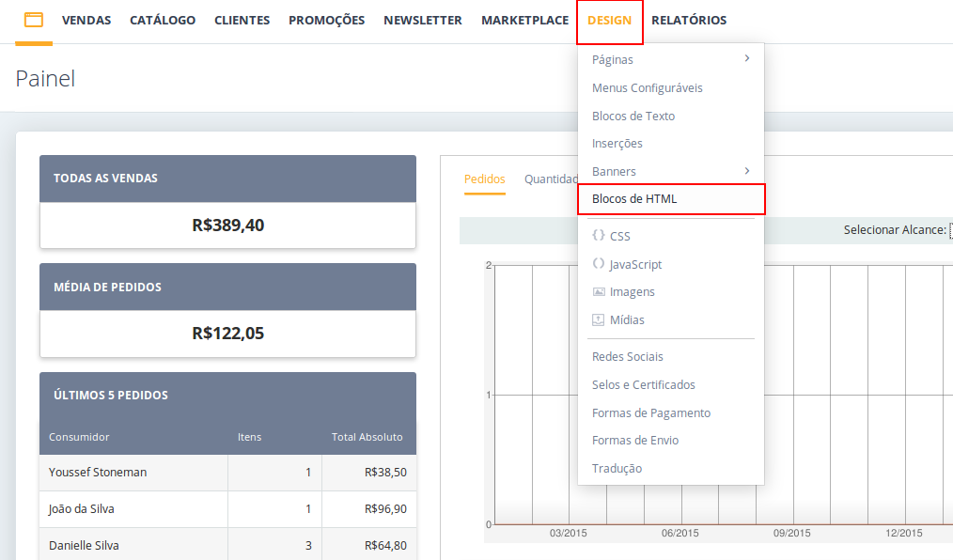Viewport: 953px width, 560px height.
Task: Click customer name João da Silva
Action: click(x=82, y=509)
